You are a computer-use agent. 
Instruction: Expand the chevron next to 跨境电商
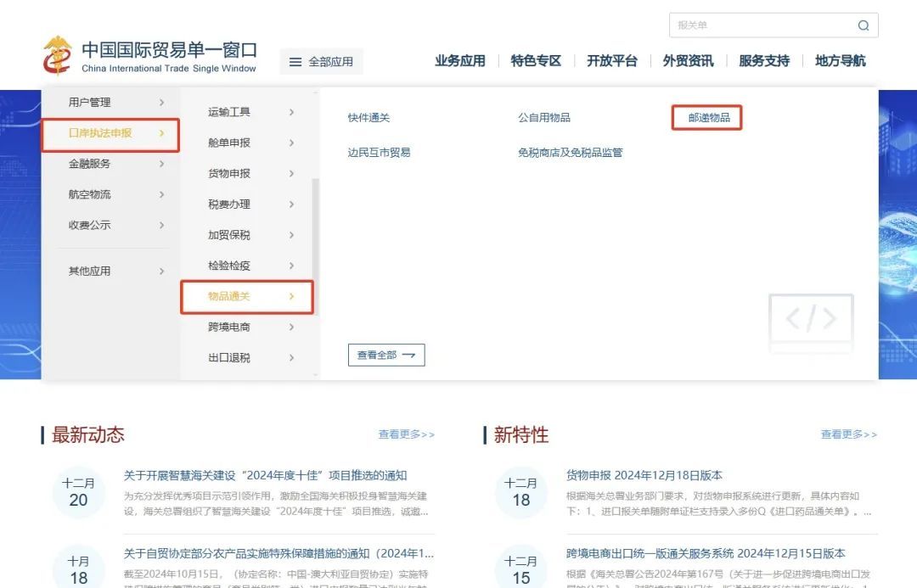tap(291, 328)
